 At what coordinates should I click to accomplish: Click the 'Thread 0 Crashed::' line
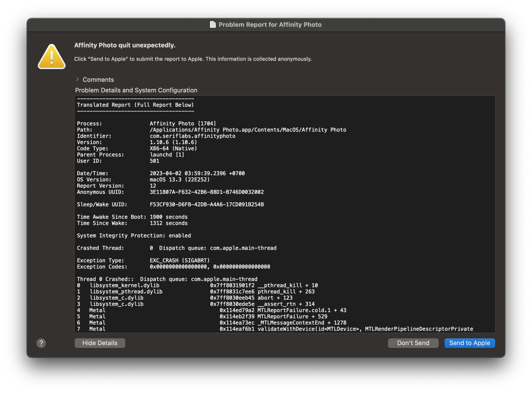point(167,279)
